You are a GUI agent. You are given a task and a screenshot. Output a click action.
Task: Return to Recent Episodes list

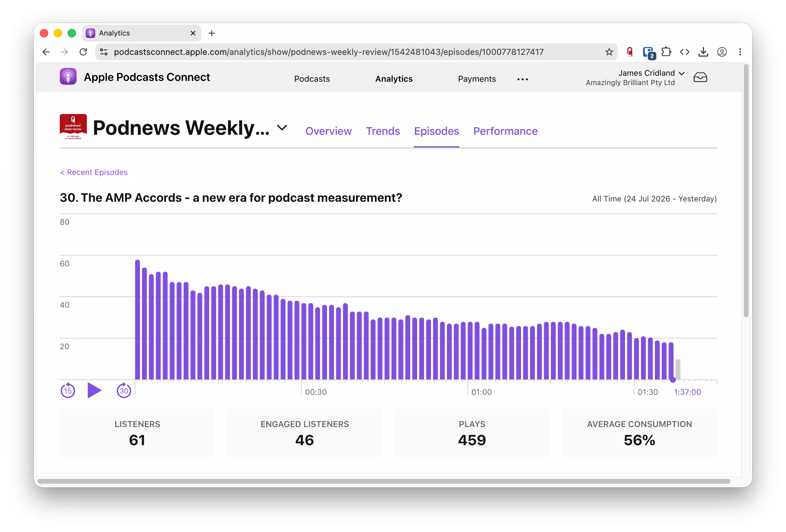coord(94,173)
